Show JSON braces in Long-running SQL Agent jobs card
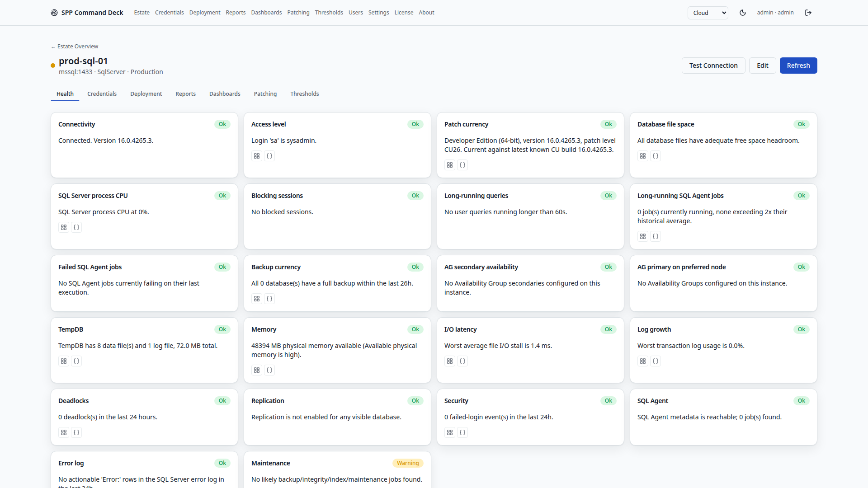Viewport: 868px width, 488px height. pos(656,236)
